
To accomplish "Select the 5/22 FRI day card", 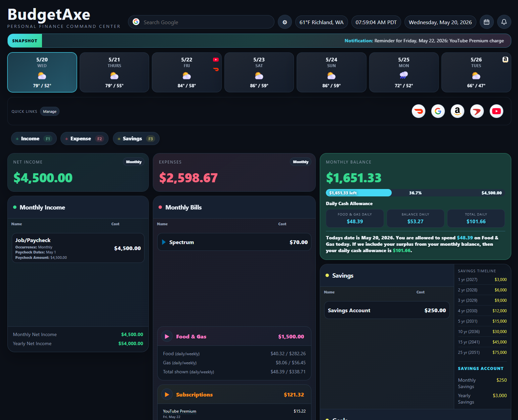I will point(187,72).
